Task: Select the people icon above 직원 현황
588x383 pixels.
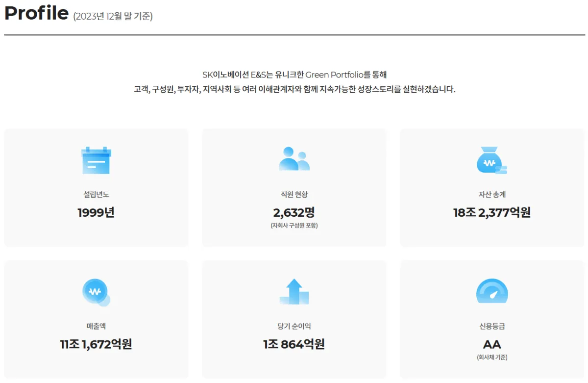Action: click(294, 157)
